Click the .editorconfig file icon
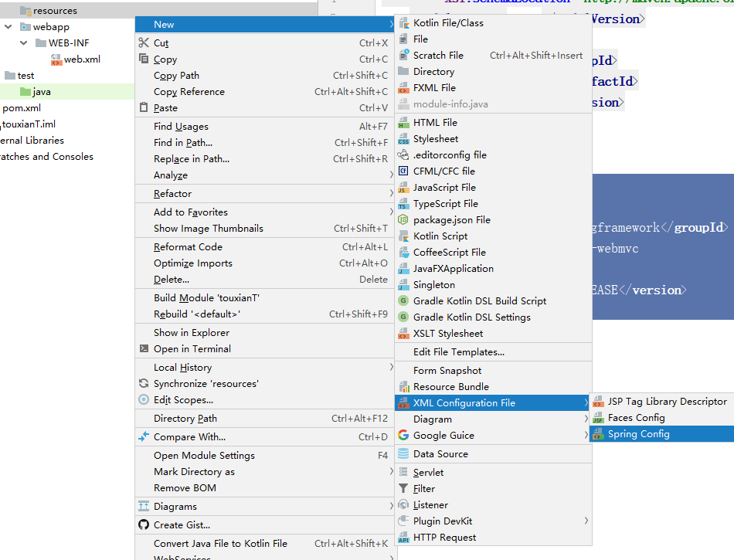Screen dimensions: 734x560 [x=403, y=154]
